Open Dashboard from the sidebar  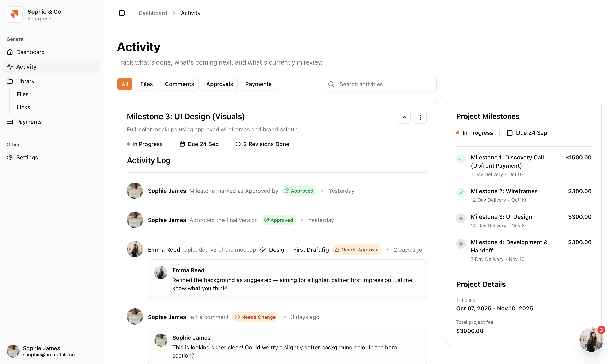click(x=30, y=52)
